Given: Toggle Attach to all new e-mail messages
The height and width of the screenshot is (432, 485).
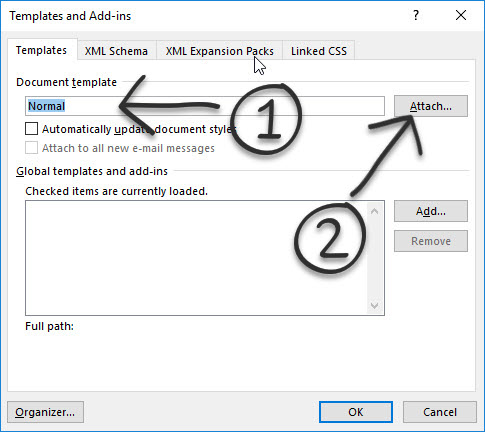Looking at the screenshot, I should click(x=31, y=148).
